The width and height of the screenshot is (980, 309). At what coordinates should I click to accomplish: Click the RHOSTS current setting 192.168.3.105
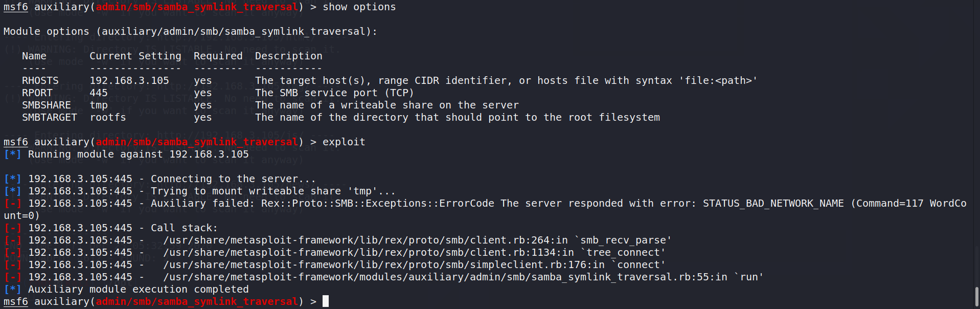129,81
